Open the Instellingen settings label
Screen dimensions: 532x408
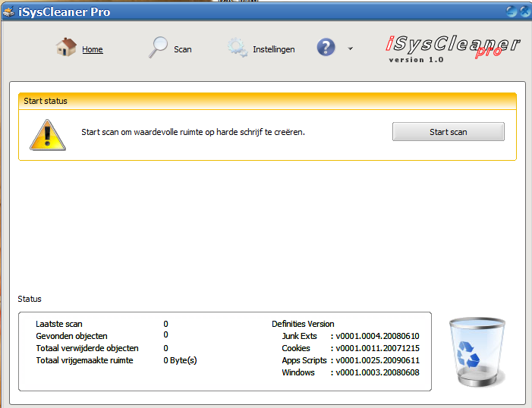tap(274, 49)
